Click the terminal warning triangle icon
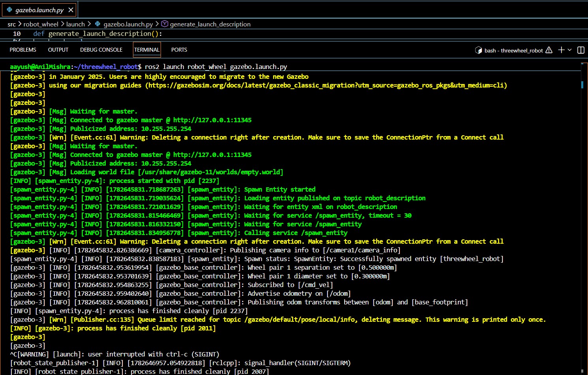 (x=549, y=50)
